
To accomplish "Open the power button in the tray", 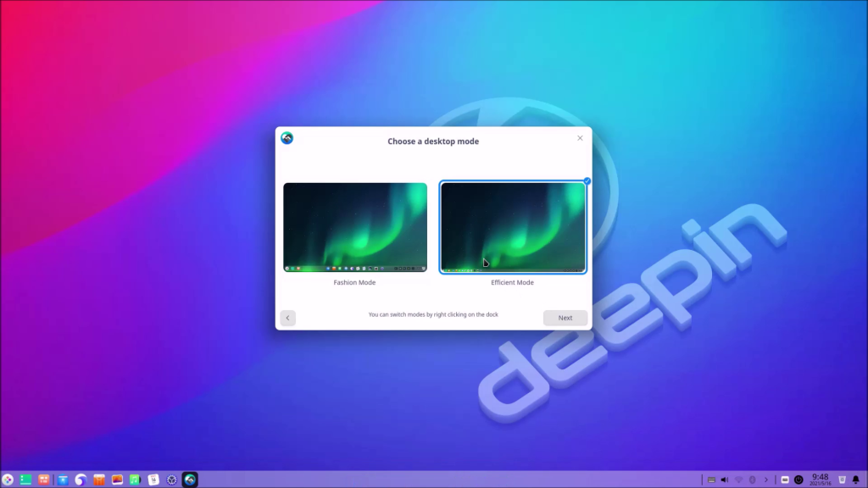I will pos(798,480).
